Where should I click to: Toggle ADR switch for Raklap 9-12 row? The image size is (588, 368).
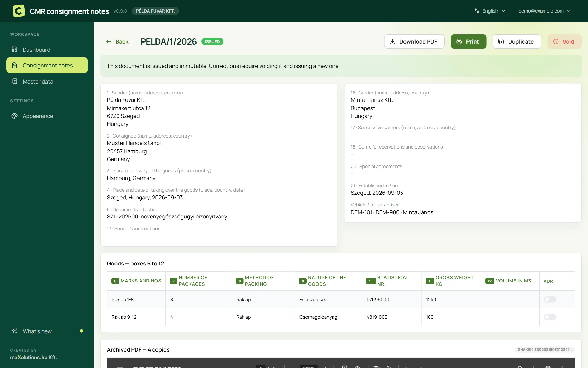550,317
